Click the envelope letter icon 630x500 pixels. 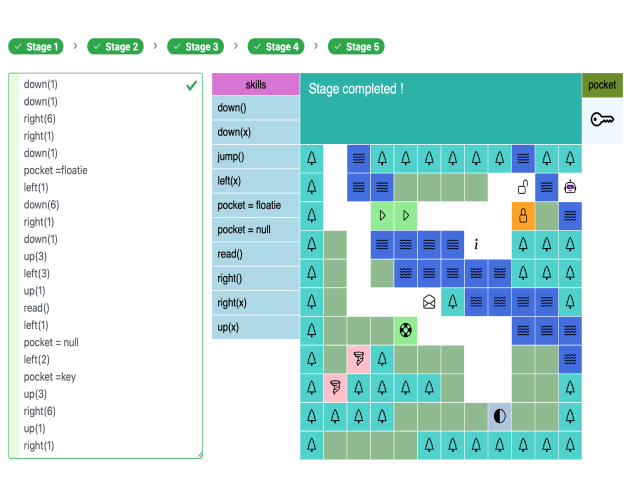428,301
